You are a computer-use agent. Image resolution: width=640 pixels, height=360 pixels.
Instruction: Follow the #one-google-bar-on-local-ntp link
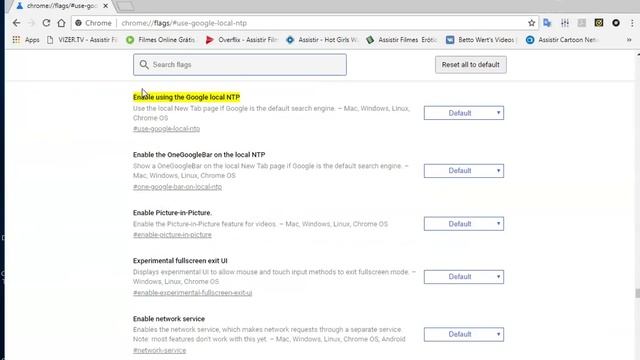click(x=177, y=187)
